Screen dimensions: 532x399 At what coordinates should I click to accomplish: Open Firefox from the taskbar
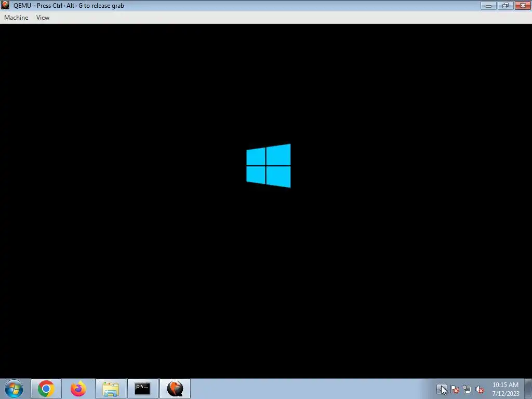coord(78,389)
